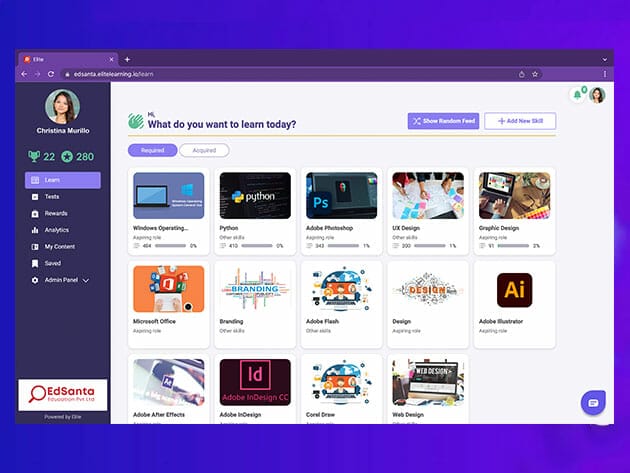This screenshot has width=630, height=473.
Task: Select the Required filter pill
Action: pyautogui.click(x=153, y=150)
